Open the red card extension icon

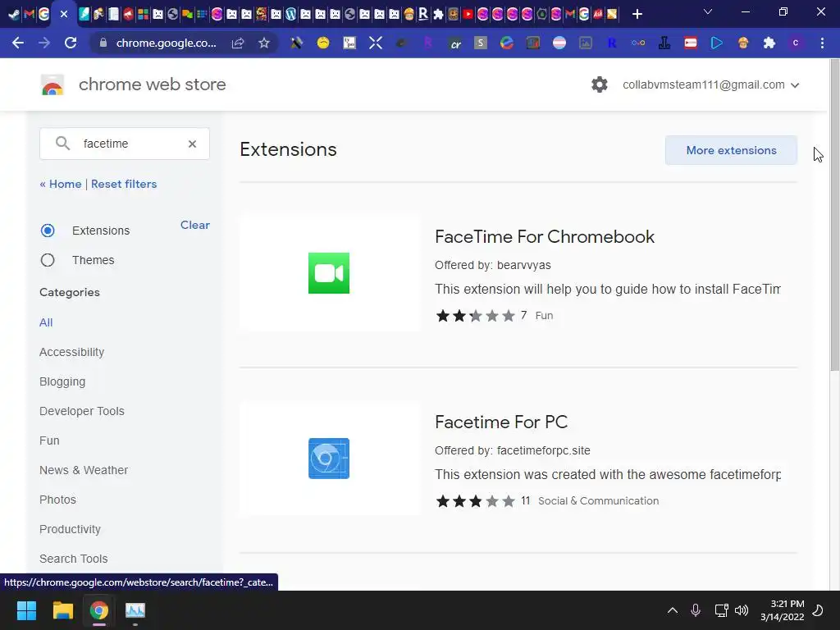click(x=691, y=43)
